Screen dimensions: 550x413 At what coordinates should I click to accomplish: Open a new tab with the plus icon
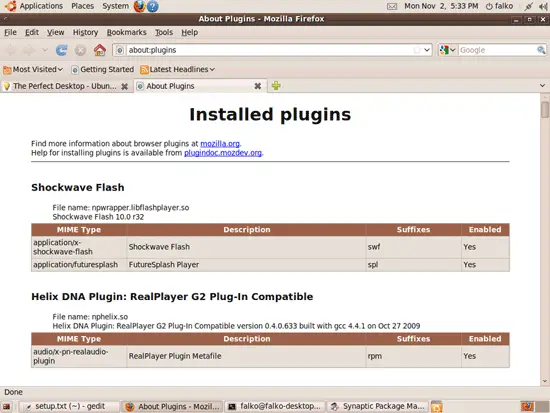[276, 86]
